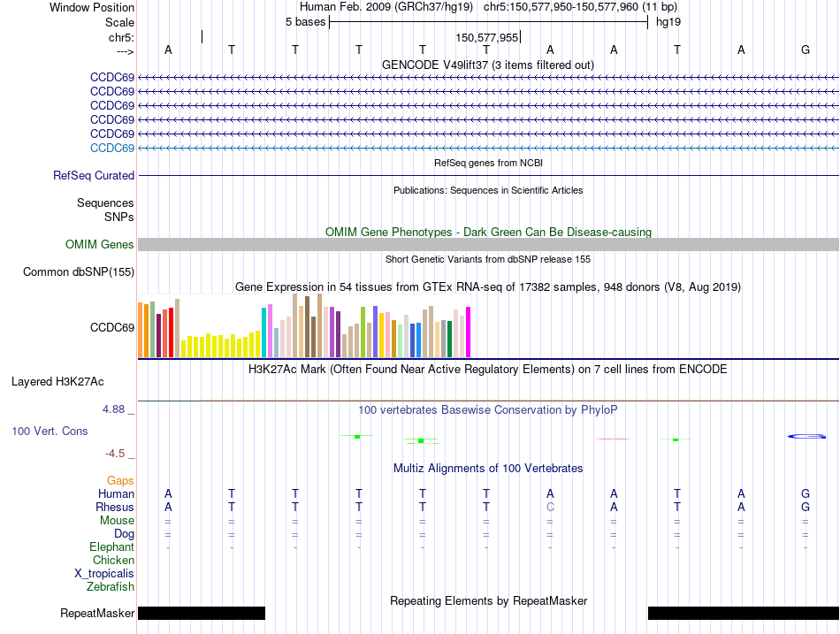Screen dimensions: 840x634
Task: Click the 'SNPs' publications label
Action: pyautogui.click(x=119, y=217)
